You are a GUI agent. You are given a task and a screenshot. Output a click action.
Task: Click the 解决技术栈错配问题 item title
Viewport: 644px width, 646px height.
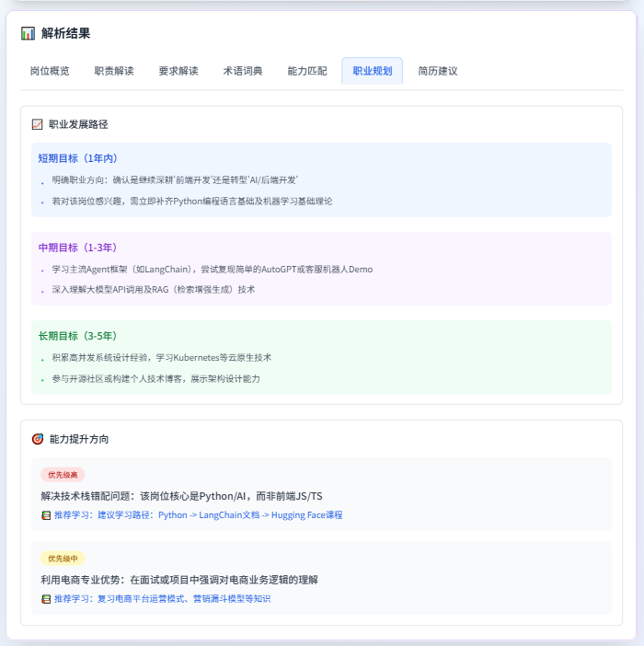coord(175,496)
